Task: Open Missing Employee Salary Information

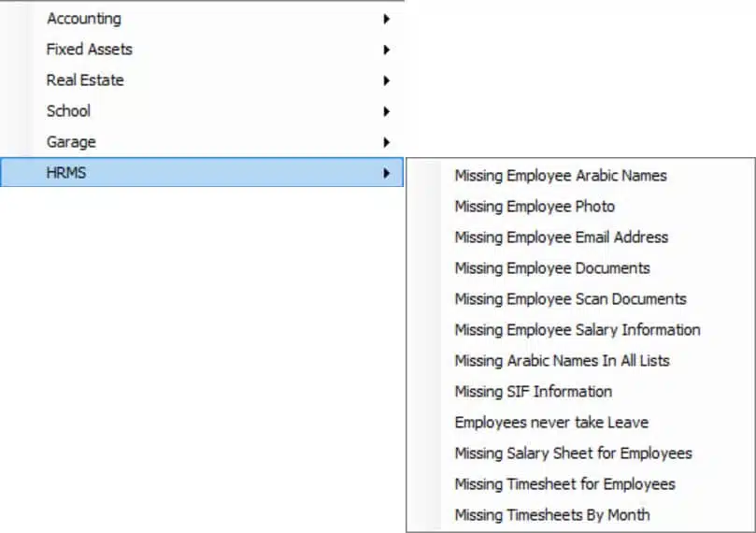Action: tap(580, 330)
